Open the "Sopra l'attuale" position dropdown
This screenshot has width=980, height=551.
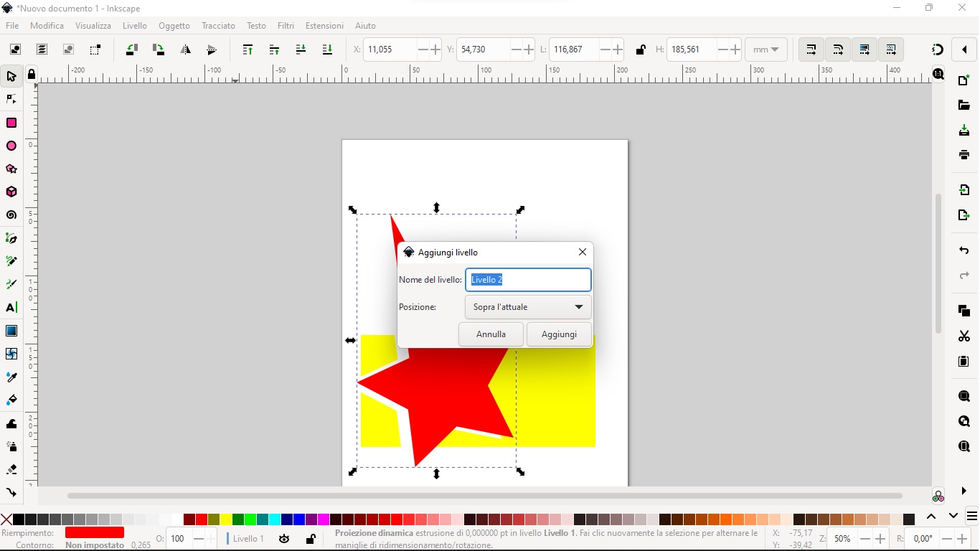(527, 307)
